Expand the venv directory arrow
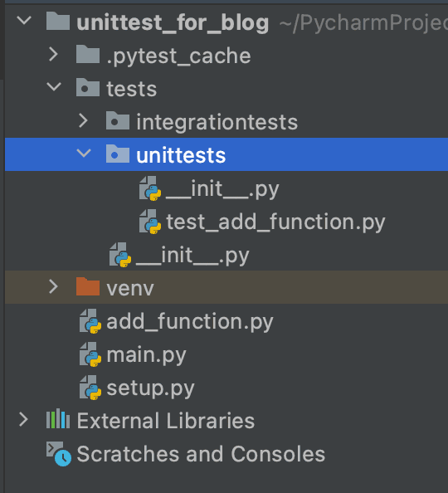 click(x=53, y=286)
